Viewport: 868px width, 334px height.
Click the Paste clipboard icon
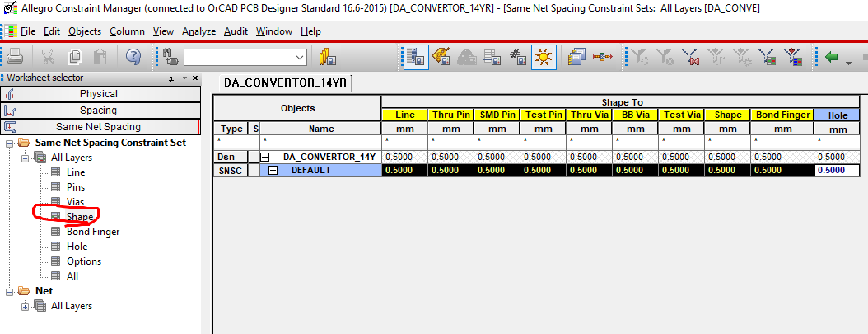click(100, 57)
